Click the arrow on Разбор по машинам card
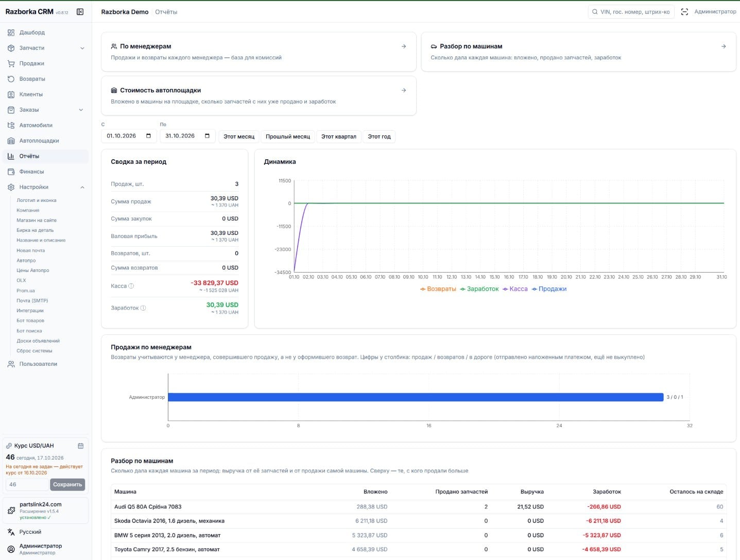Viewport: 740px width, 560px height. (724, 46)
